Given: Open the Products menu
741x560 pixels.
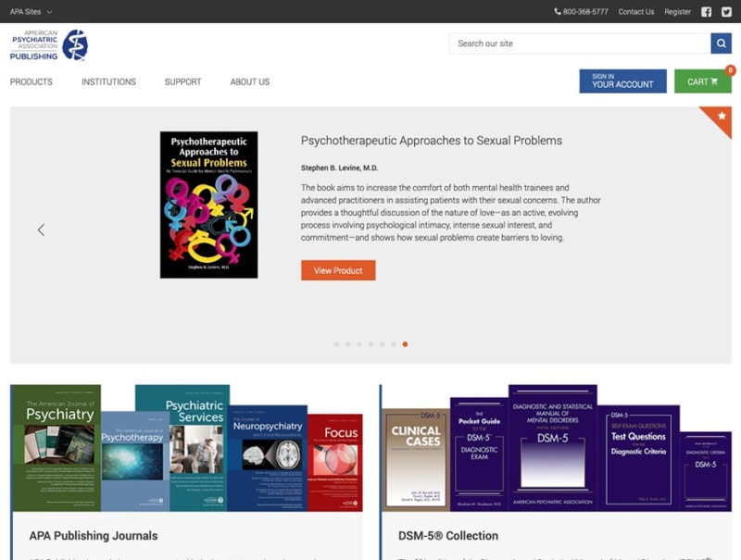Looking at the screenshot, I should [31, 81].
